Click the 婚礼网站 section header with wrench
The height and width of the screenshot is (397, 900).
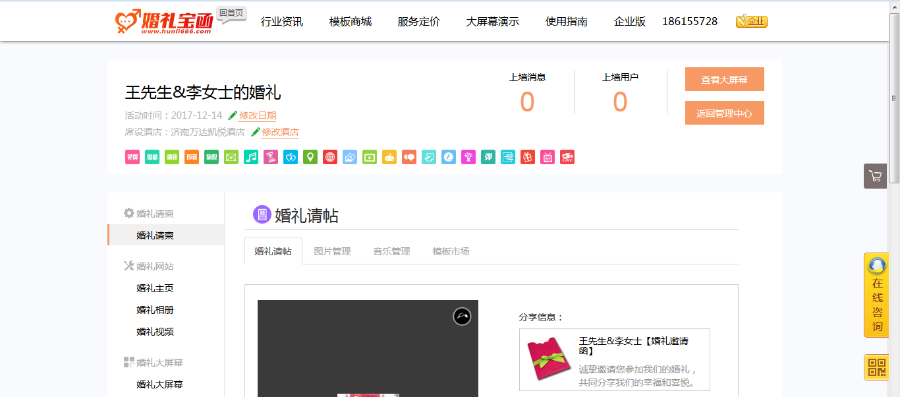click(149, 266)
